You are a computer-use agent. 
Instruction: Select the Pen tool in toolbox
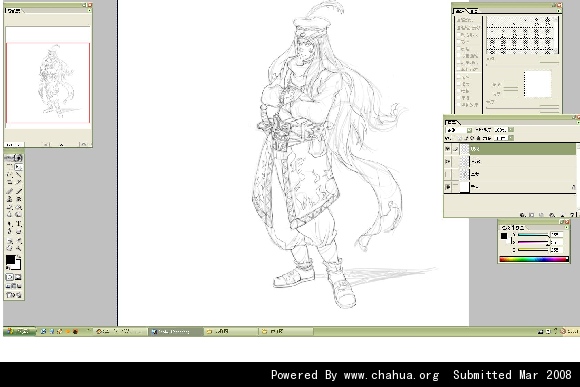[x=10, y=231]
